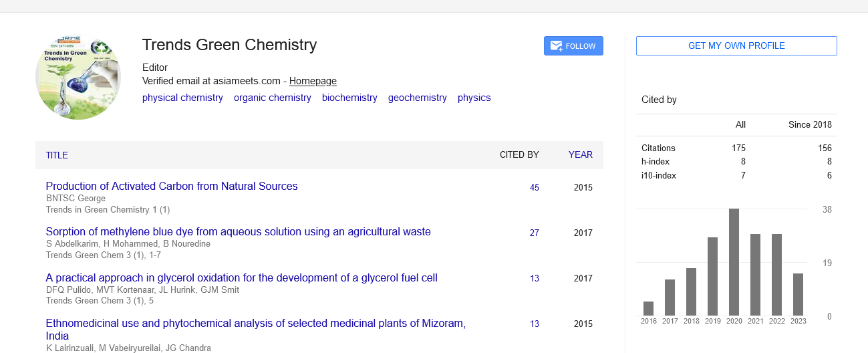Click the 2020 bar in citations chart
Image resolution: width=868 pixels, height=353 pixels.
(x=734, y=262)
